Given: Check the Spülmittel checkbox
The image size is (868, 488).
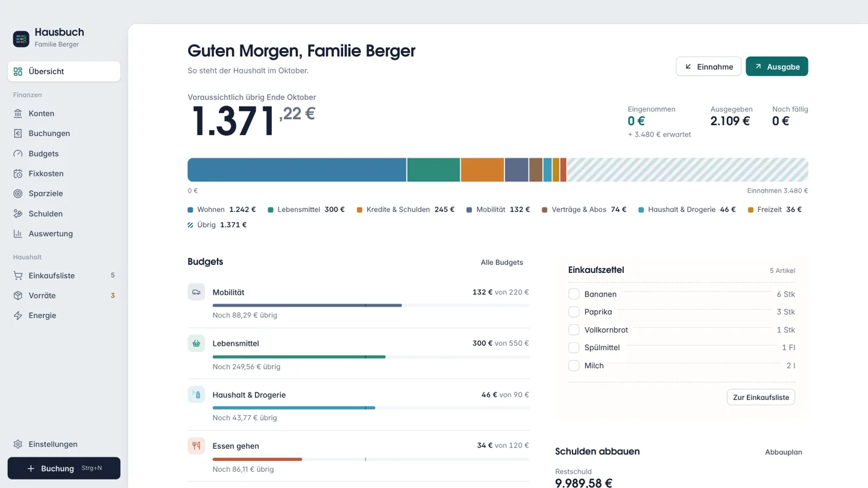Looking at the screenshot, I should 574,348.
